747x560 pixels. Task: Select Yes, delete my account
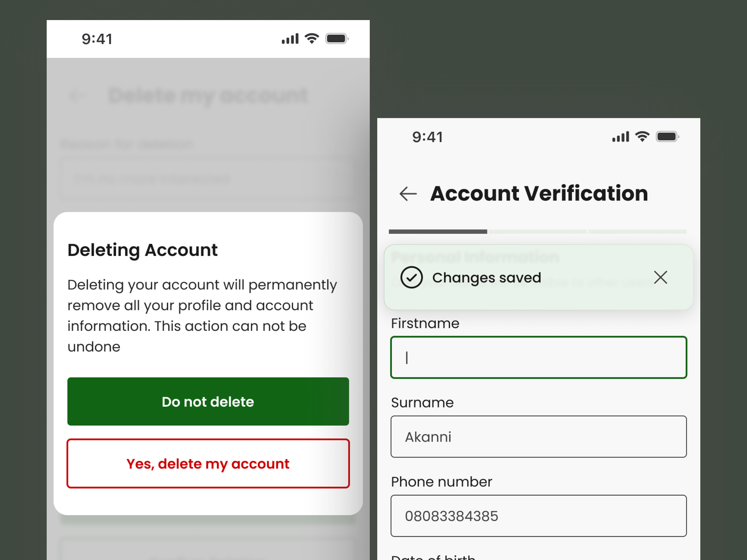[x=208, y=463]
